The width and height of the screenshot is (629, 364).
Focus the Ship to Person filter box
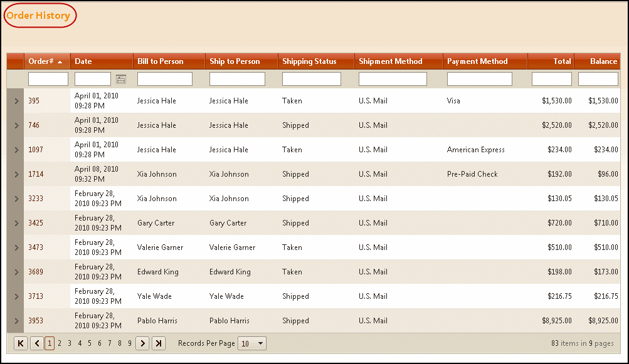(237, 79)
